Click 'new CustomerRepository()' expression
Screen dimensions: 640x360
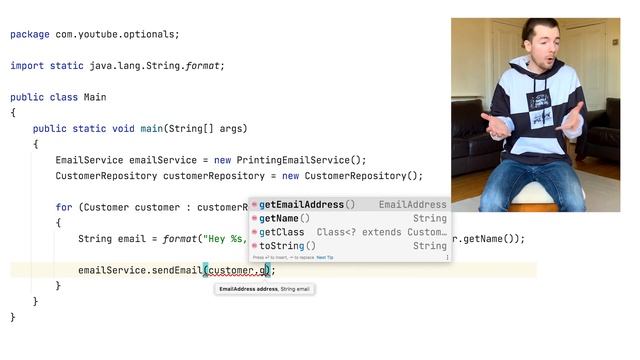point(352,176)
